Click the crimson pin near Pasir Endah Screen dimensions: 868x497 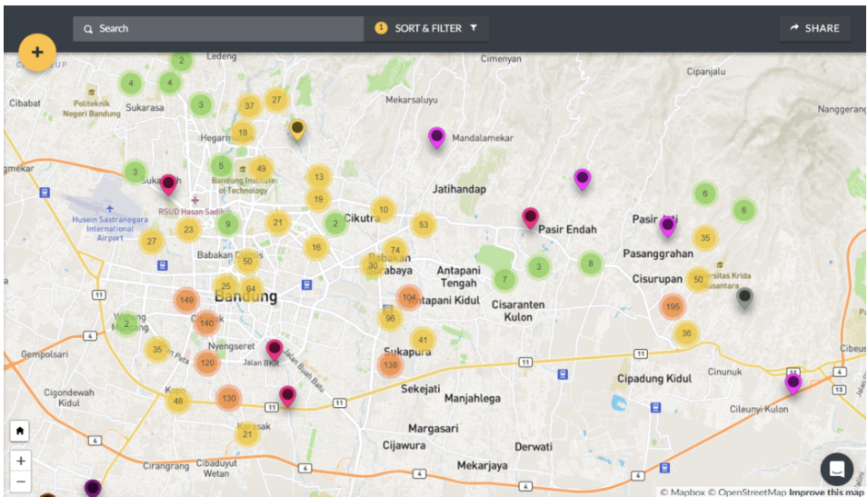(530, 217)
